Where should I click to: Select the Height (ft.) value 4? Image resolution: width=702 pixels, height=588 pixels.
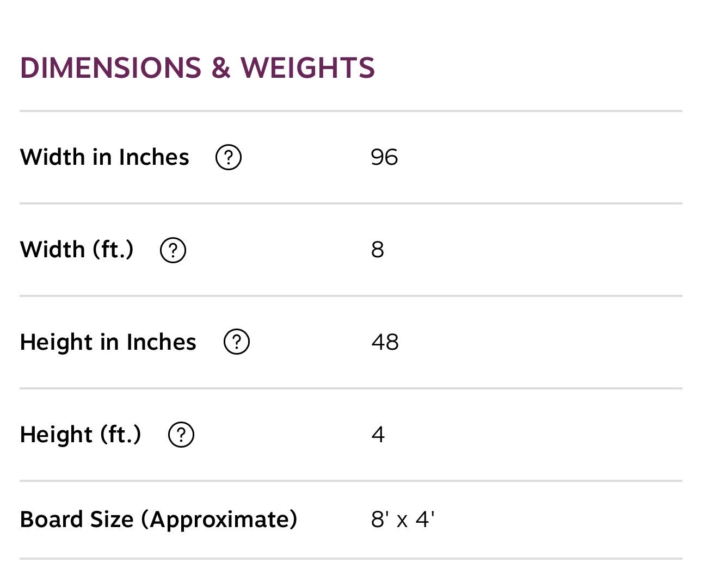point(378,435)
